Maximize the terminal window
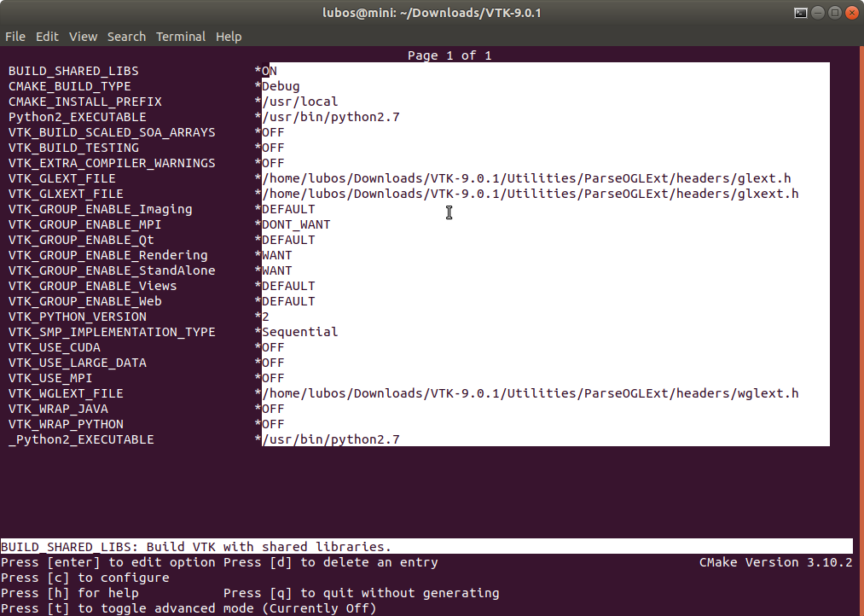This screenshot has width=864, height=616. pos(835,13)
